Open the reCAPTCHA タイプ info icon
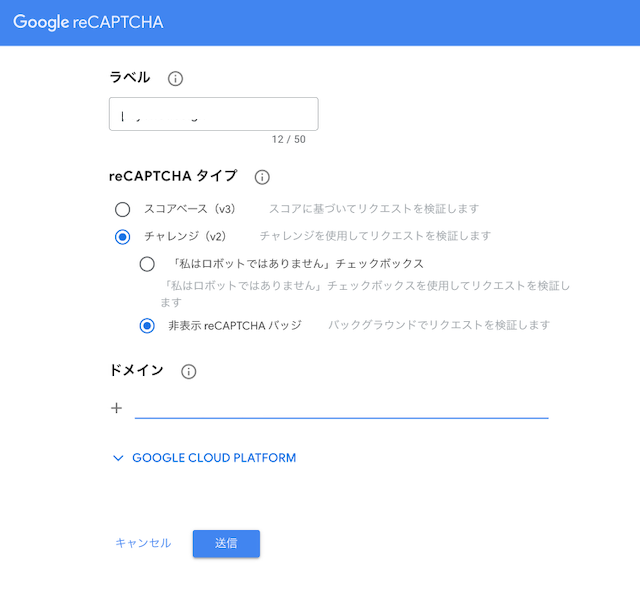 tap(262, 177)
